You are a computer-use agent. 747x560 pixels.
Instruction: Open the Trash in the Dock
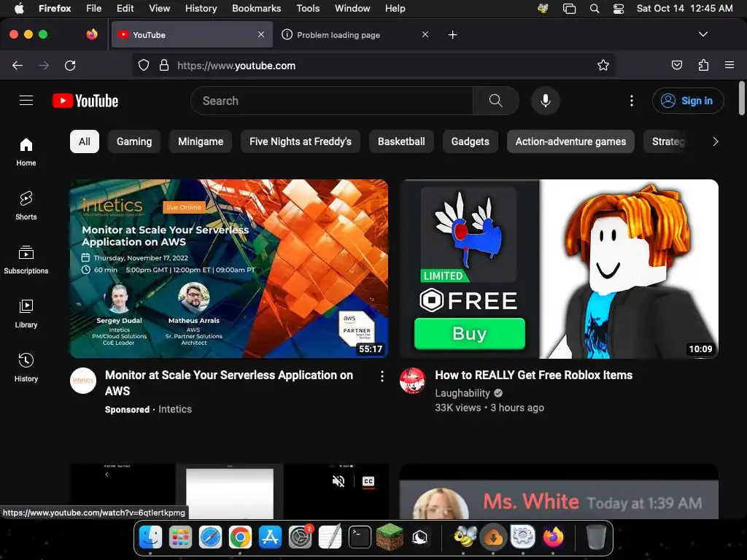tap(595, 537)
